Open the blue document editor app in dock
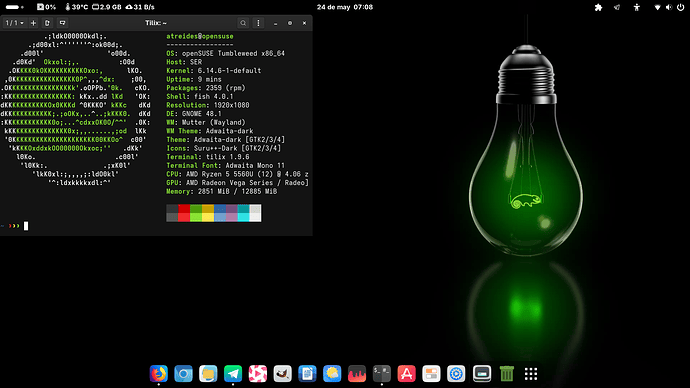Viewport: 690px width, 388px height. [307, 374]
